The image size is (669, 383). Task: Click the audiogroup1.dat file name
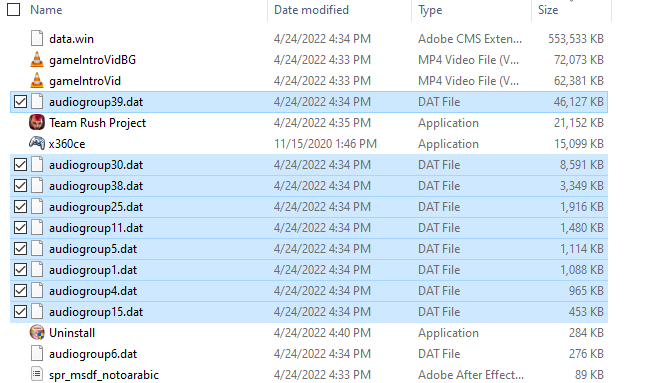pyautogui.click(x=93, y=270)
